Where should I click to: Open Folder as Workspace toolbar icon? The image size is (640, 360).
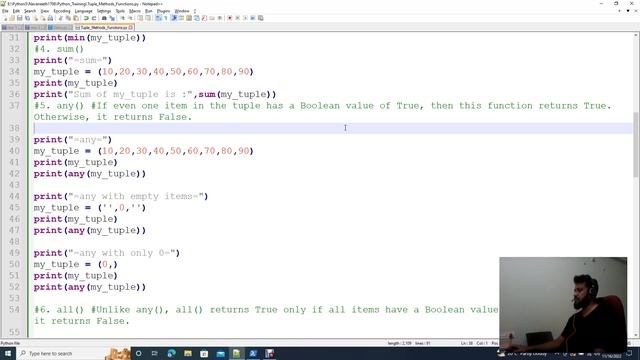pyautogui.click(x=212, y=18)
